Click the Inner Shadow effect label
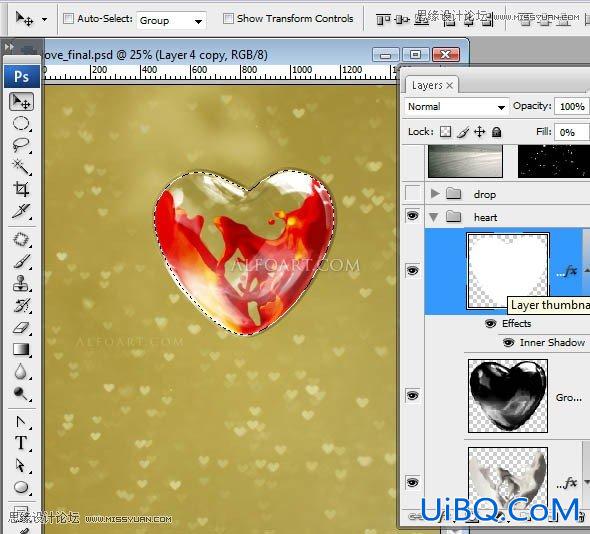Viewport: 590px width, 534px height. [552, 342]
